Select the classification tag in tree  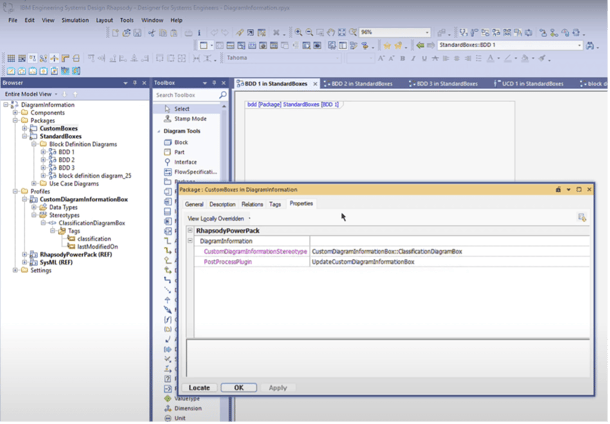(94, 239)
